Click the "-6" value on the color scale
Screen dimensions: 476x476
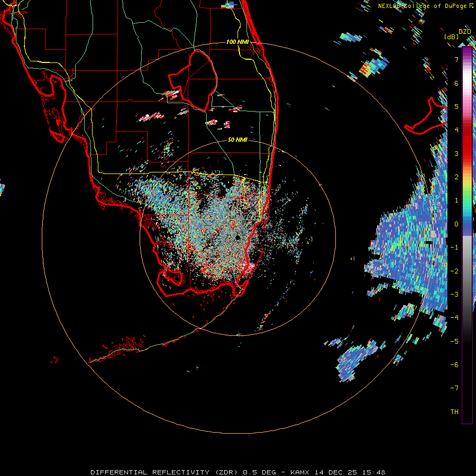coord(454,365)
